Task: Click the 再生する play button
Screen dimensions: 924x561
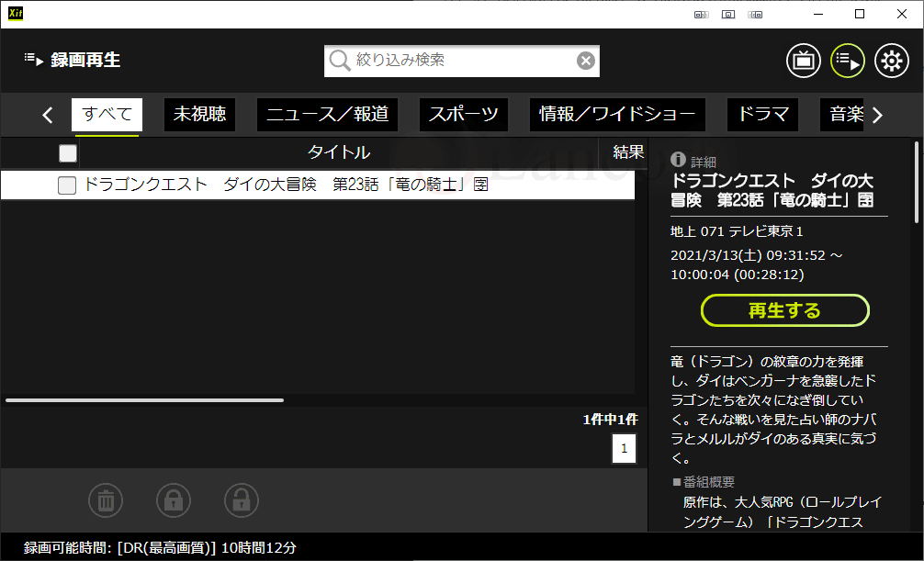Action: click(x=784, y=310)
